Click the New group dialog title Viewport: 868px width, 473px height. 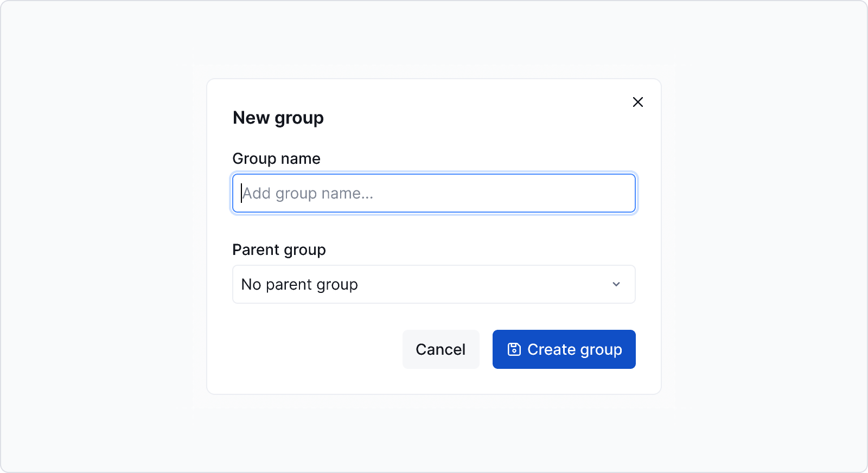[278, 118]
